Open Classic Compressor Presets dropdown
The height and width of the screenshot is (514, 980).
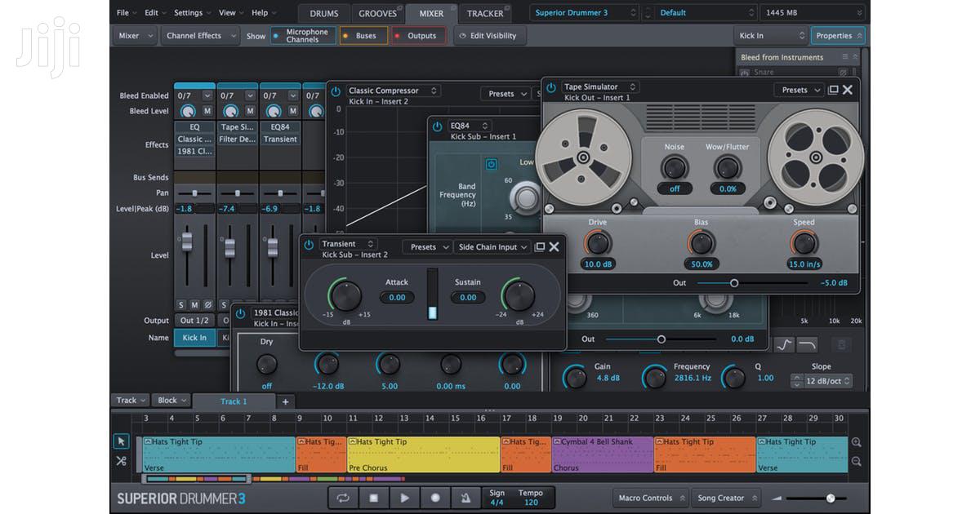[507, 94]
